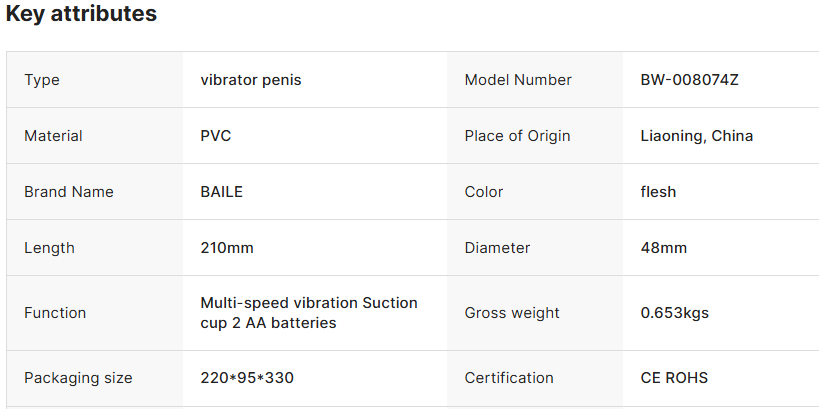The image size is (819, 409).
Task: Click the Material label cell
Action: click(x=53, y=136)
